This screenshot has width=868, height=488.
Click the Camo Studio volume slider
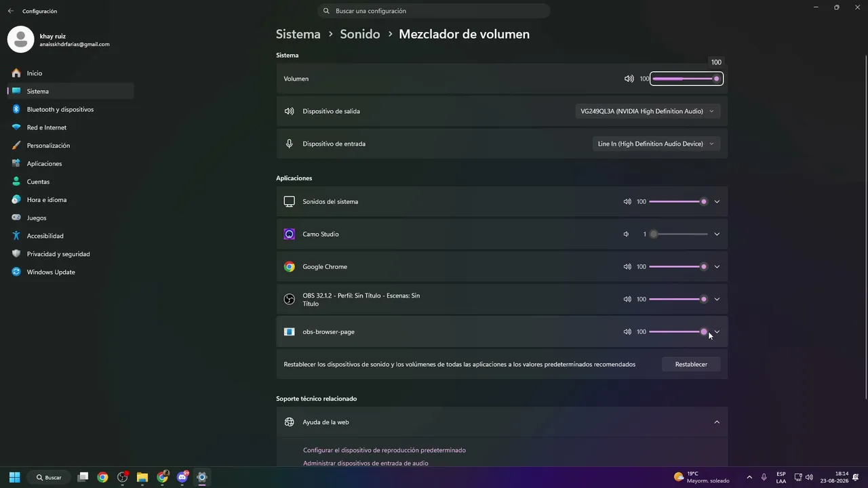[678, 234]
